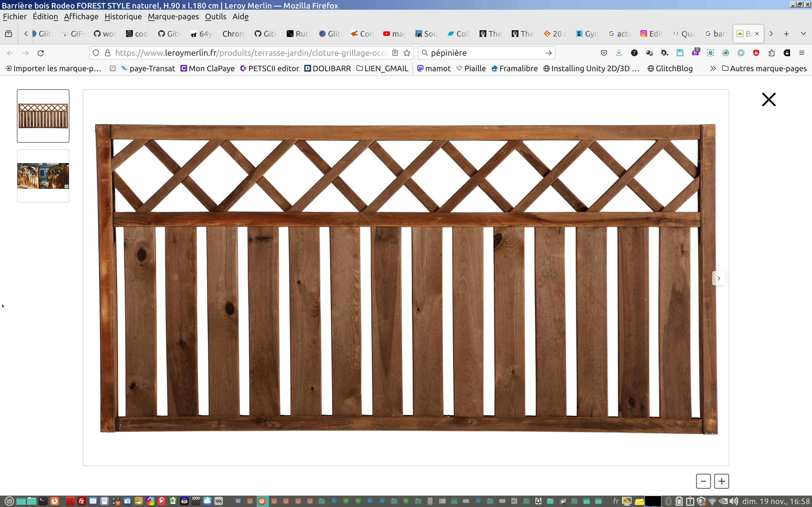Image resolution: width=812 pixels, height=507 pixels.
Task: Reload the current page
Action: (41, 53)
